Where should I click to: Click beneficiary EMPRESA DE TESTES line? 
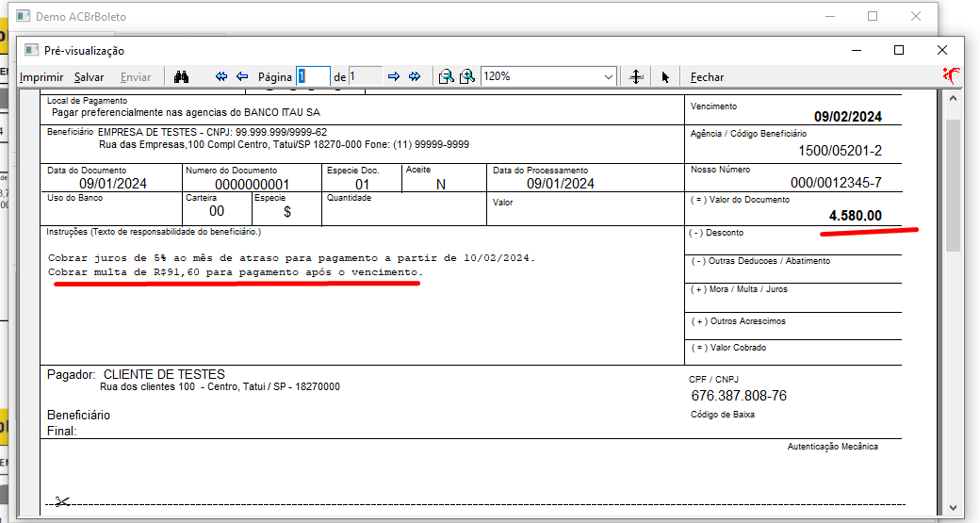point(213,133)
